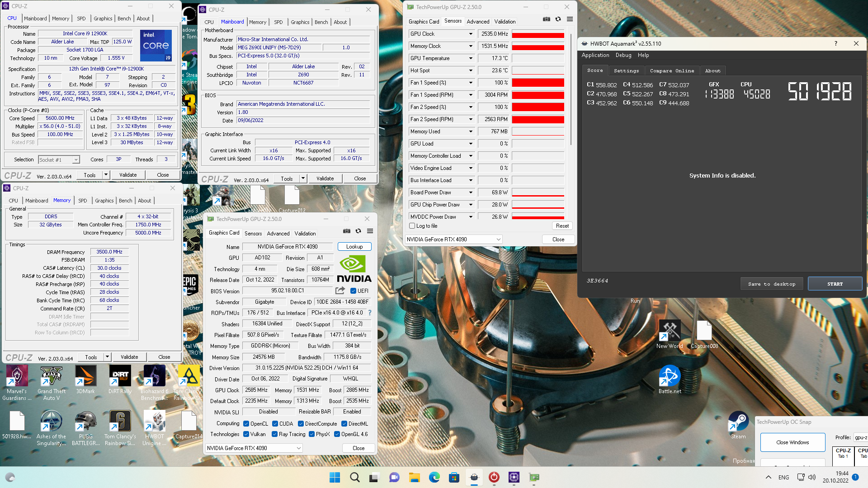The height and width of the screenshot is (488, 868).
Task: Open GPU selector dropdown in sensors window
Action: click(x=453, y=239)
